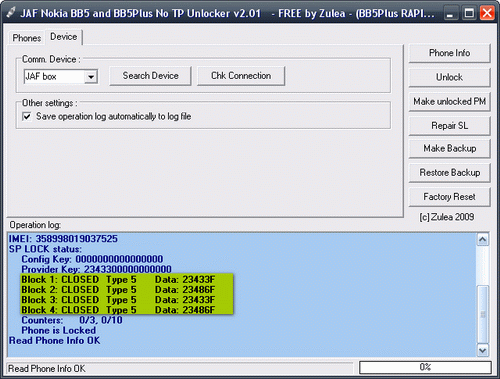Click the operation log scrollbar thumb
This screenshot has width=500, height=379.
(483, 314)
